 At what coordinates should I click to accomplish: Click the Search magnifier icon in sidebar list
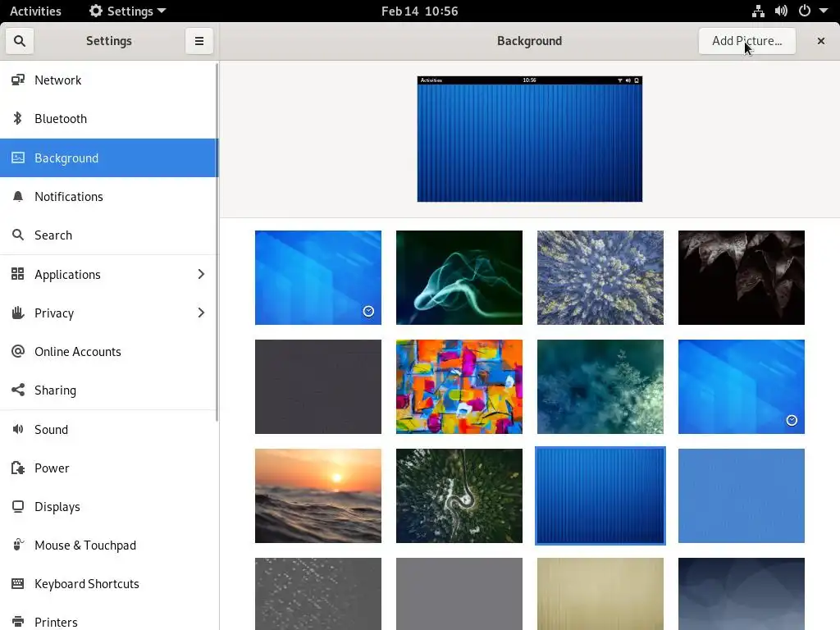pyautogui.click(x=18, y=235)
